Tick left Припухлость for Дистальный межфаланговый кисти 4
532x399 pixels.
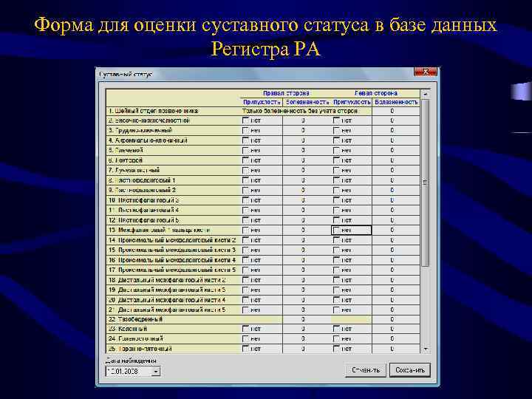coord(336,300)
